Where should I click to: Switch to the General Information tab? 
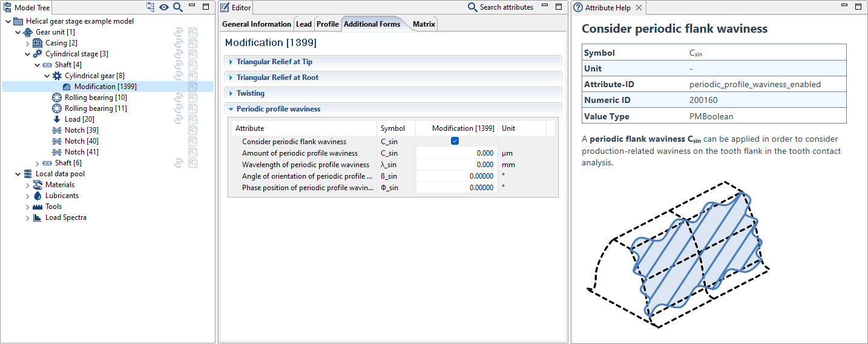click(x=256, y=24)
